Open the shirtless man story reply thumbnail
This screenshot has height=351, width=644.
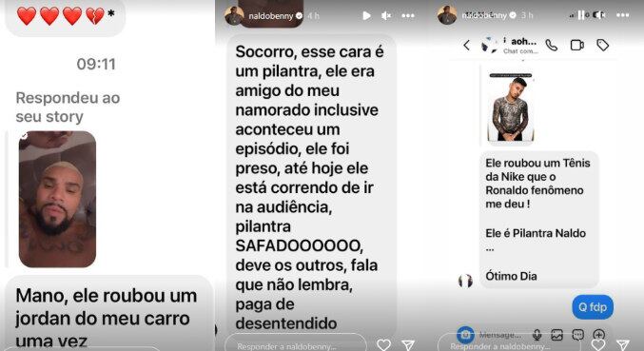coord(57,199)
